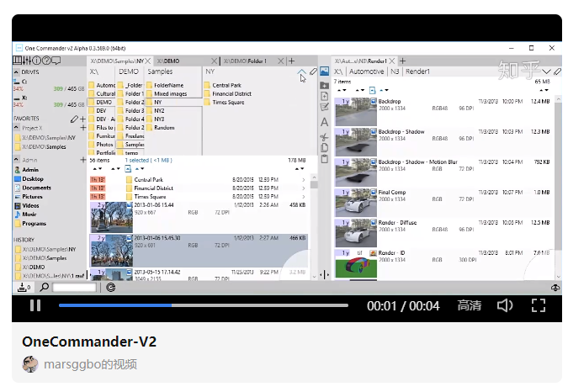Edit left pane path with pencil icon

(313, 72)
